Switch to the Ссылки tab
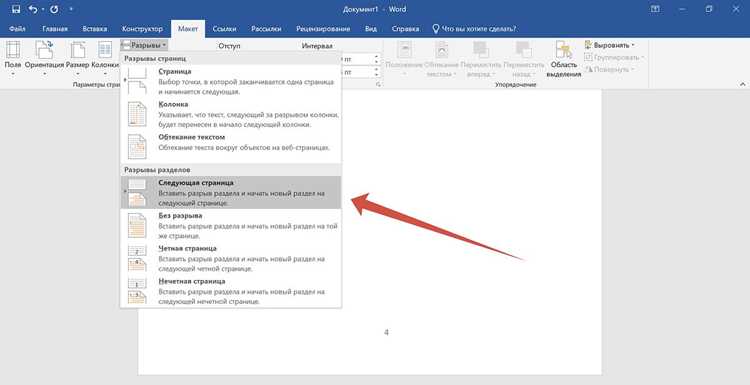The width and height of the screenshot is (750, 385). click(224, 29)
